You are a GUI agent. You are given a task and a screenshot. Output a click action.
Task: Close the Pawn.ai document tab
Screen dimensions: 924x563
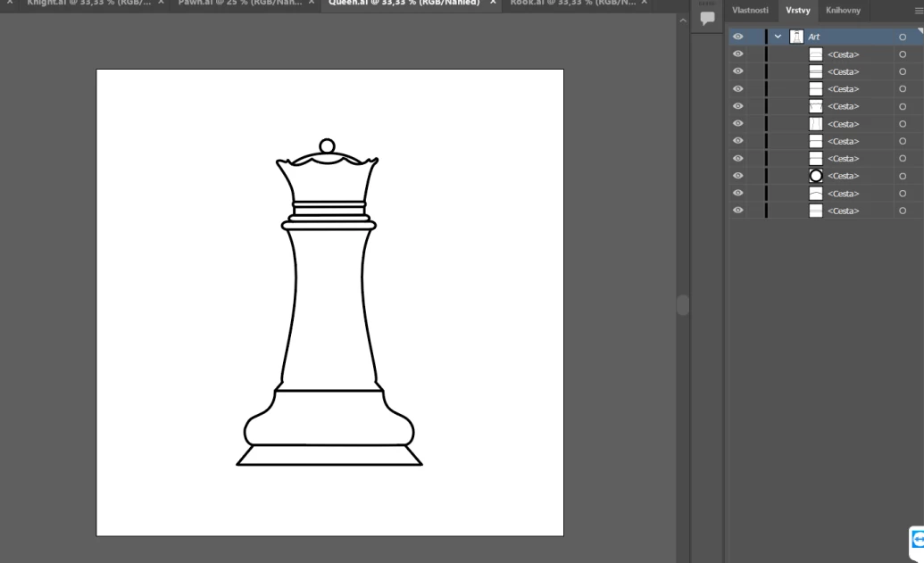[x=312, y=3]
